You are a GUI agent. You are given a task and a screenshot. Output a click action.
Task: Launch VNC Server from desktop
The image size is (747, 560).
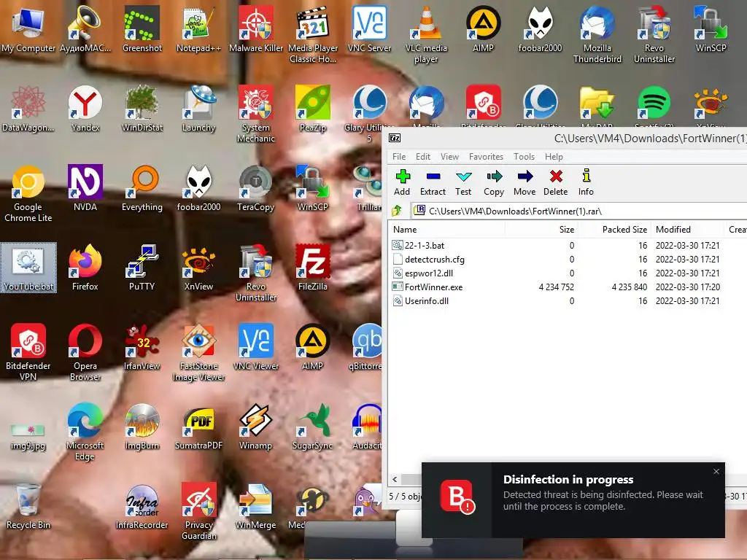tap(369, 28)
